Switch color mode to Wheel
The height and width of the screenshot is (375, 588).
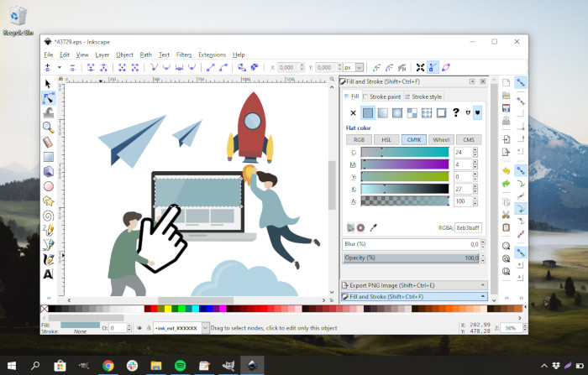coord(441,139)
